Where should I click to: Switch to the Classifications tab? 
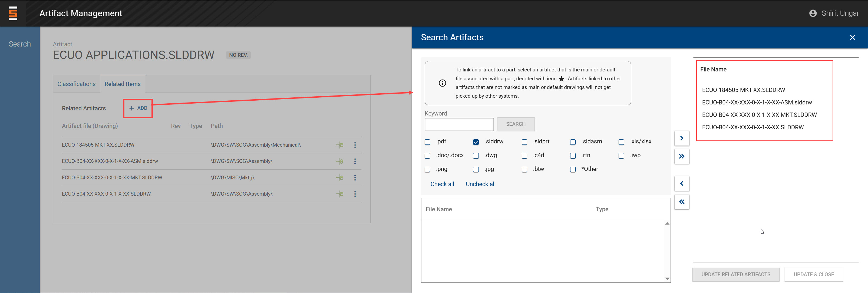pyautogui.click(x=76, y=84)
